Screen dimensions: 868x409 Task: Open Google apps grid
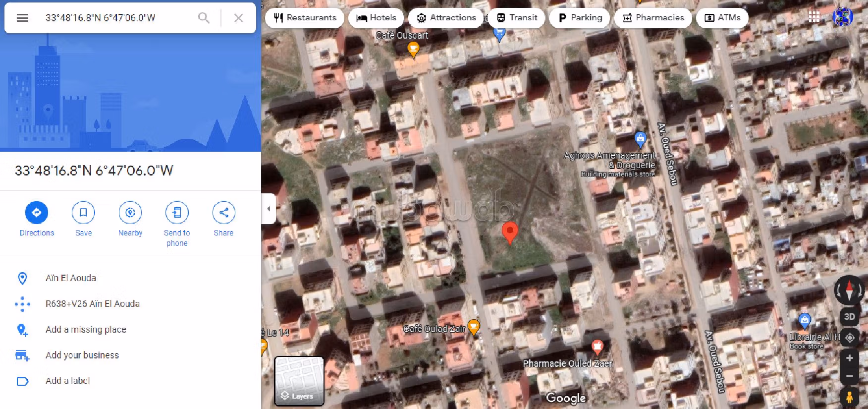click(x=814, y=17)
